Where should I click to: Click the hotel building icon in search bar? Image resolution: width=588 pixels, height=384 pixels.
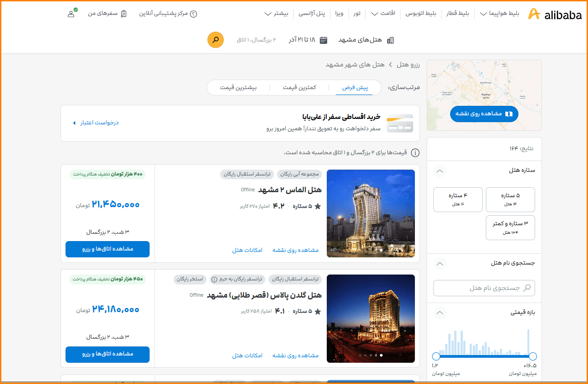[390, 40]
